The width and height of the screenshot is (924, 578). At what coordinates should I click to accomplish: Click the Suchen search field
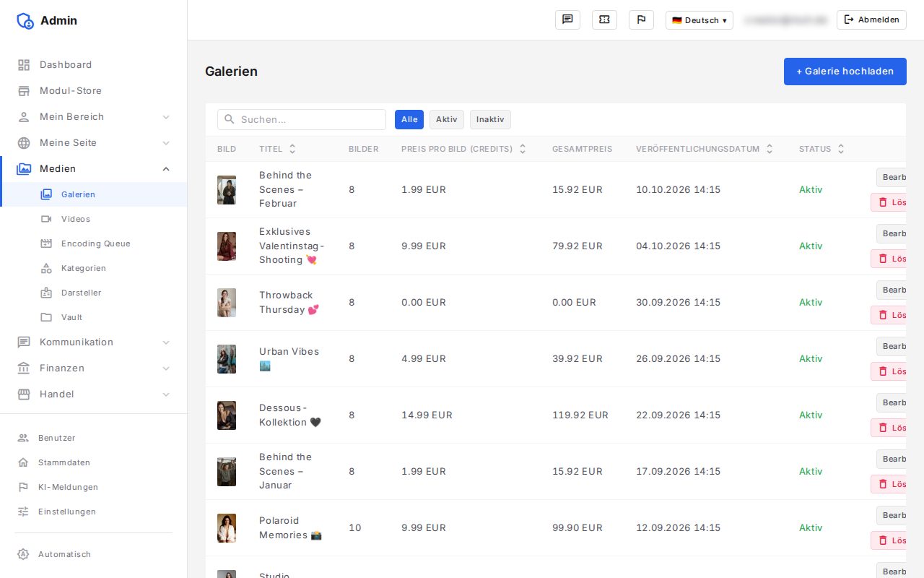pos(302,120)
